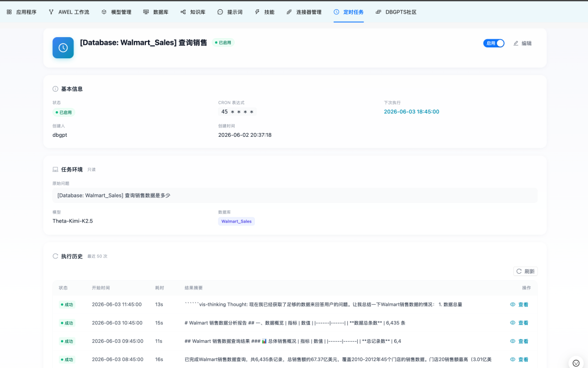Click the 定时任务 clock icon
This screenshot has width=588, height=368.
point(336,12)
